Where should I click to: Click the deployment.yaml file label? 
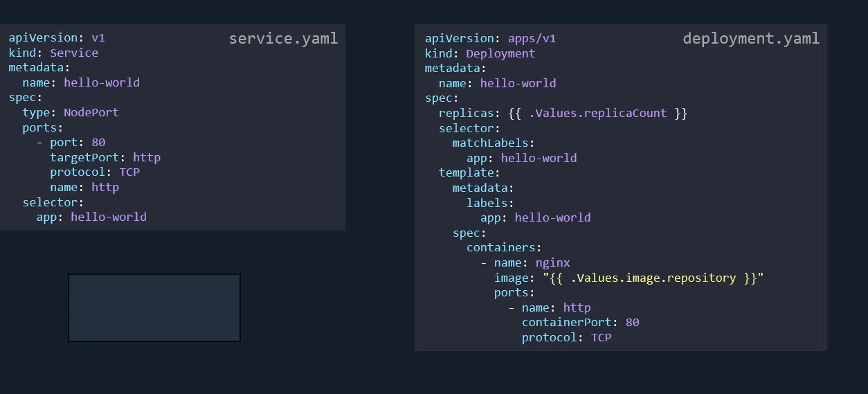click(751, 38)
